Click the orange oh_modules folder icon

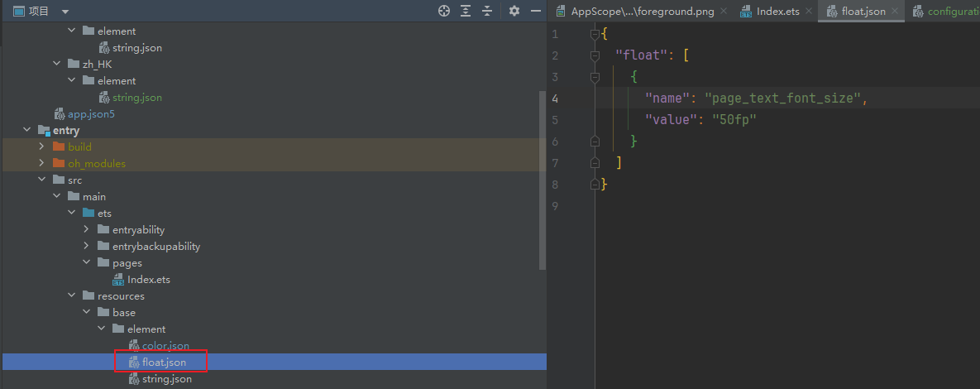pyautogui.click(x=59, y=163)
